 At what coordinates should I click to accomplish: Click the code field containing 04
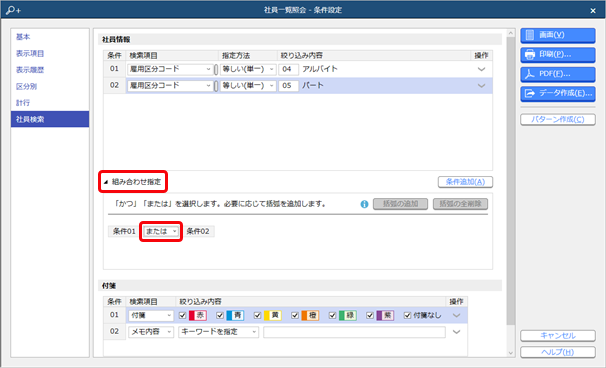[289, 69]
